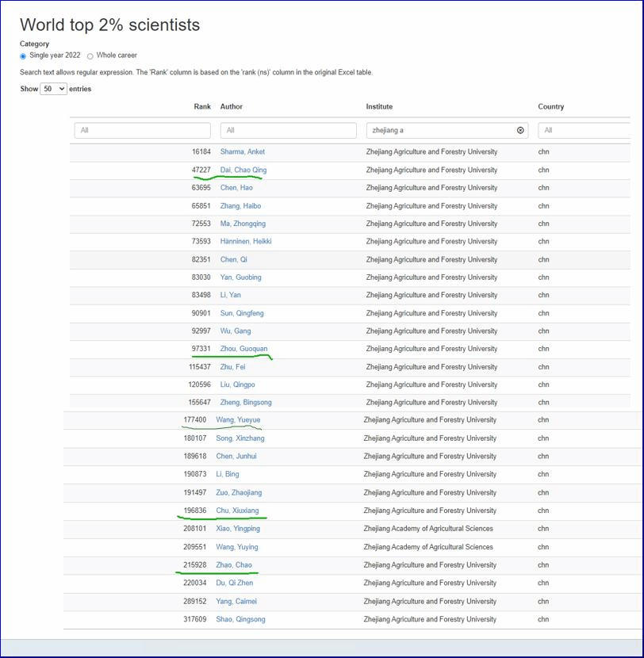Sort table by Rank column header

(x=202, y=106)
